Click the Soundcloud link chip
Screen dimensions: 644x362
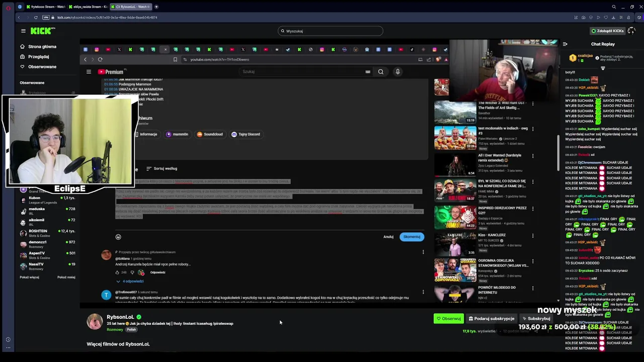tap(210, 134)
